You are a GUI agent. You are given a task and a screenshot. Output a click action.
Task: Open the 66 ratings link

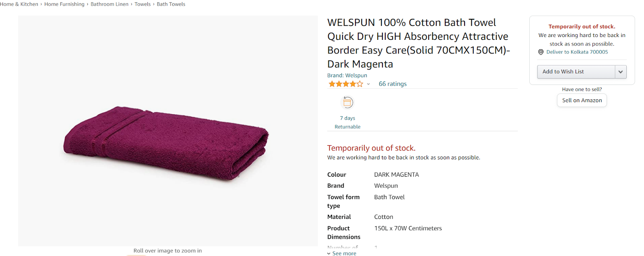392,84
